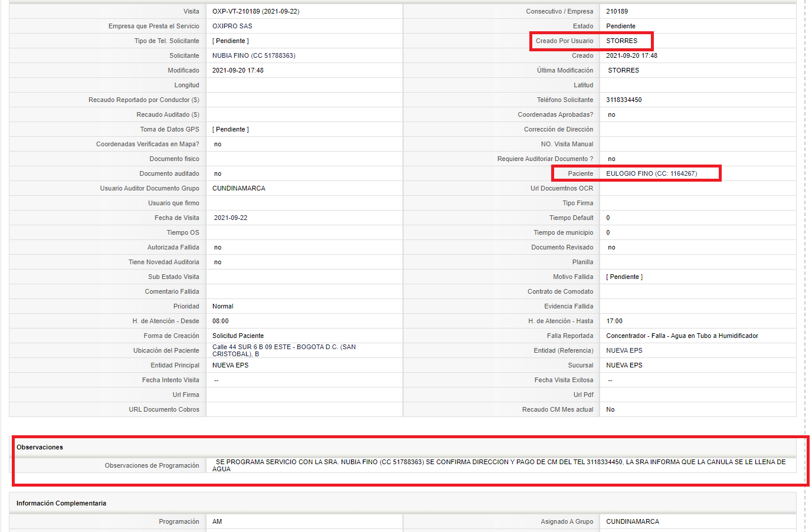The width and height of the screenshot is (812, 532).
Task: Click Tiene Novedad Auditoria value no
Action: [x=218, y=262]
